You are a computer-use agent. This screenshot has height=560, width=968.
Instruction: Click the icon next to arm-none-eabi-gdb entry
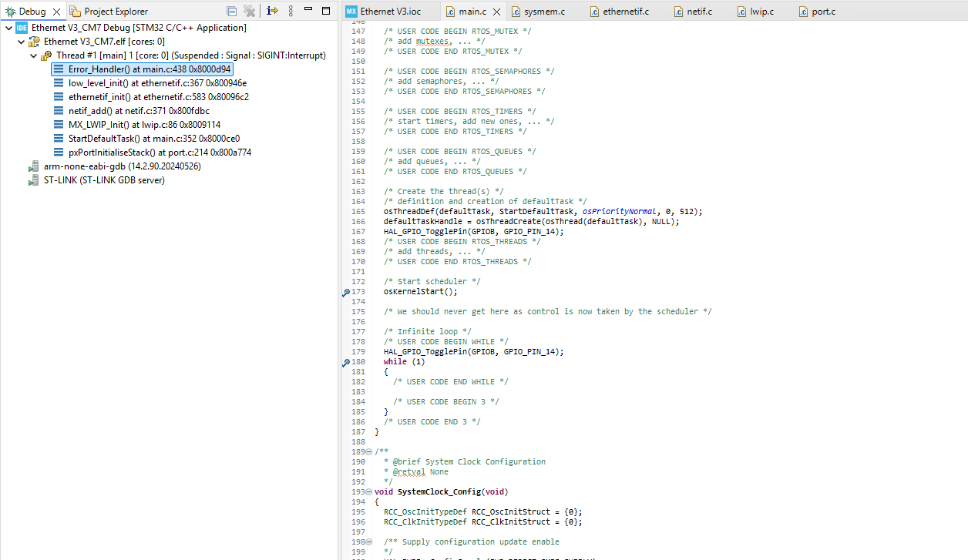click(34, 166)
